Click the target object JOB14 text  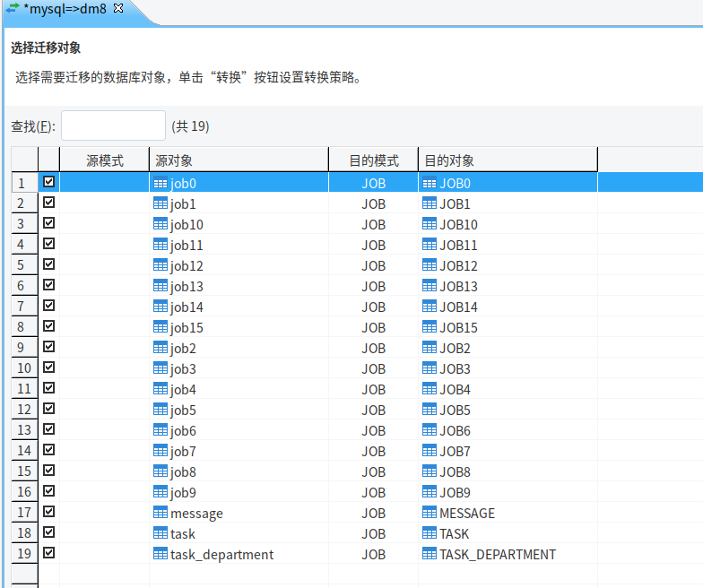pyautogui.click(x=459, y=307)
